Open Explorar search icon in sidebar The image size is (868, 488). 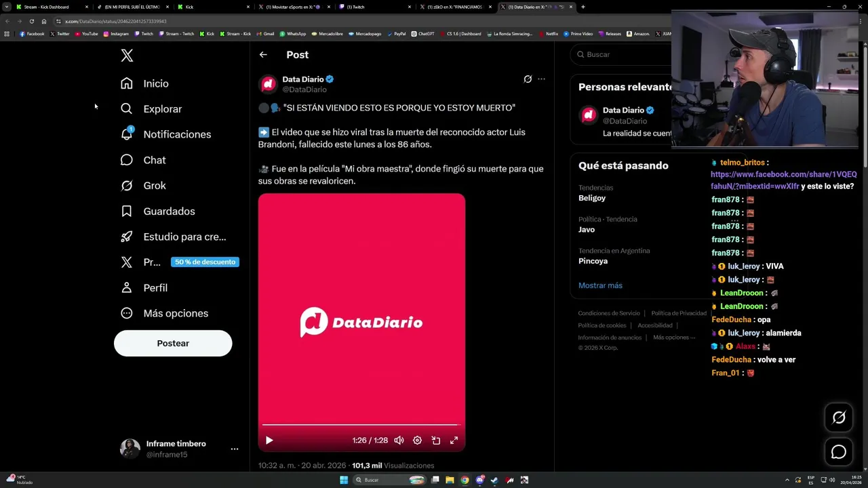point(127,108)
